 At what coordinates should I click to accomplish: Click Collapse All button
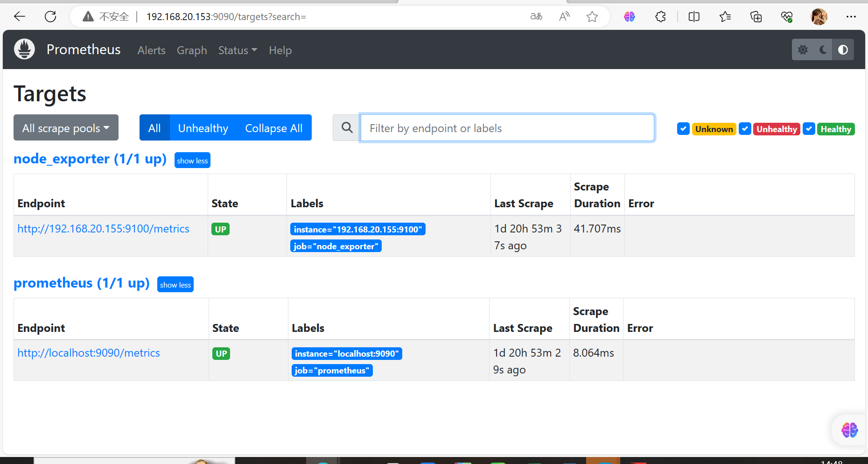click(274, 127)
